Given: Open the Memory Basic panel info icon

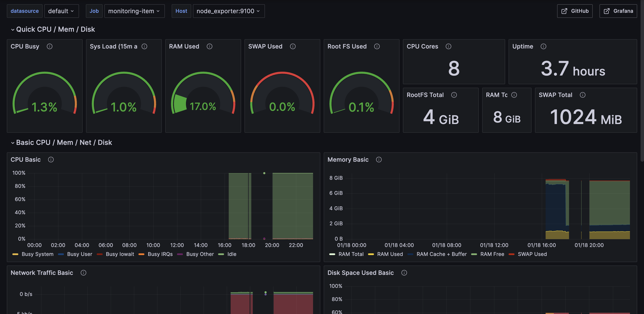Looking at the screenshot, I should (x=379, y=160).
